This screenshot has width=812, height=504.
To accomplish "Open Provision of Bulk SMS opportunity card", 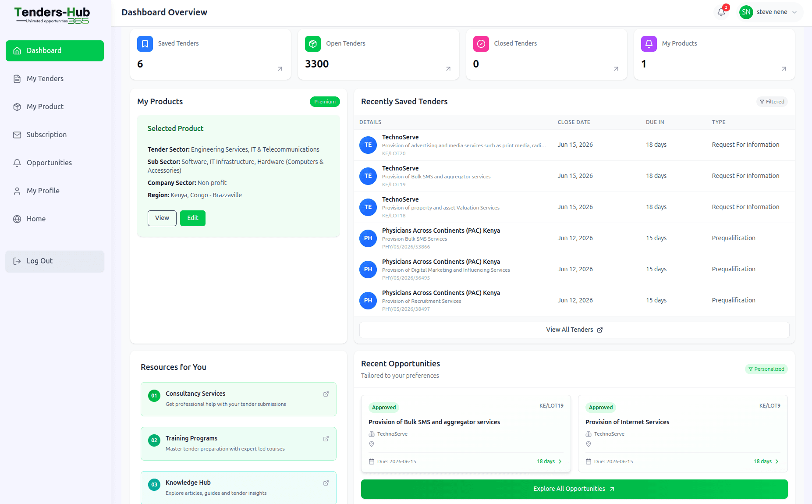I will [466, 434].
